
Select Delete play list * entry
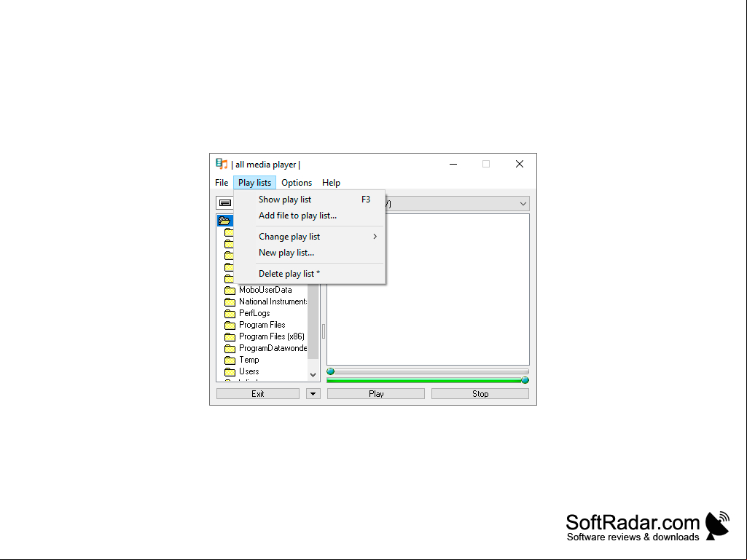[x=310, y=274]
